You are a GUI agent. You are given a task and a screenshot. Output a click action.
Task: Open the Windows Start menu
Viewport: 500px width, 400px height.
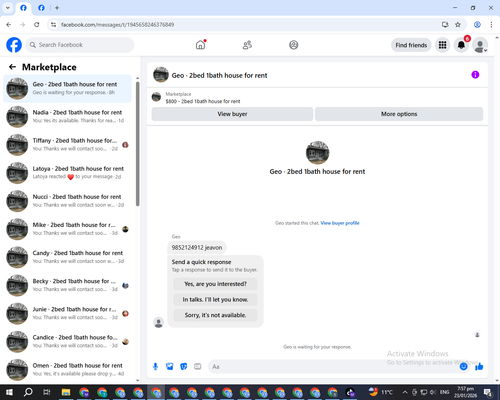point(9,392)
